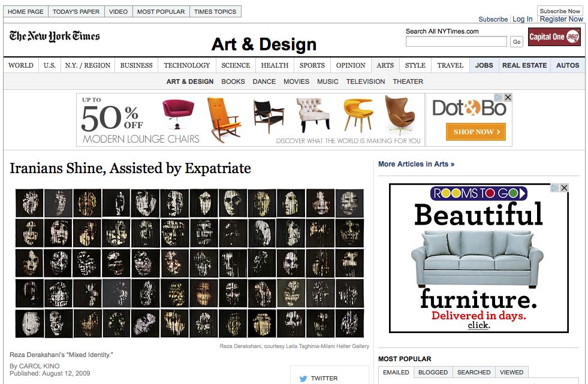
Task: Focus the Search All NYTimes.com field
Action: click(x=456, y=41)
